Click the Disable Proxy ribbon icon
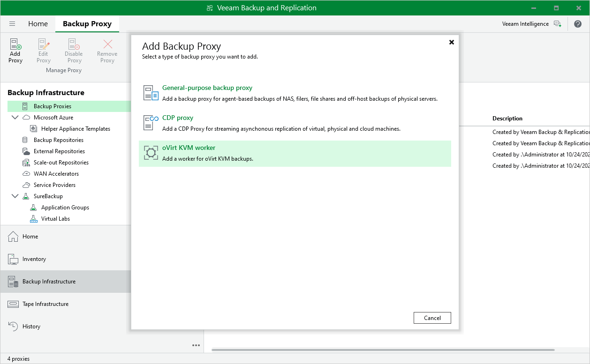The image size is (590, 364). pyautogui.click(x=74, y=45)
